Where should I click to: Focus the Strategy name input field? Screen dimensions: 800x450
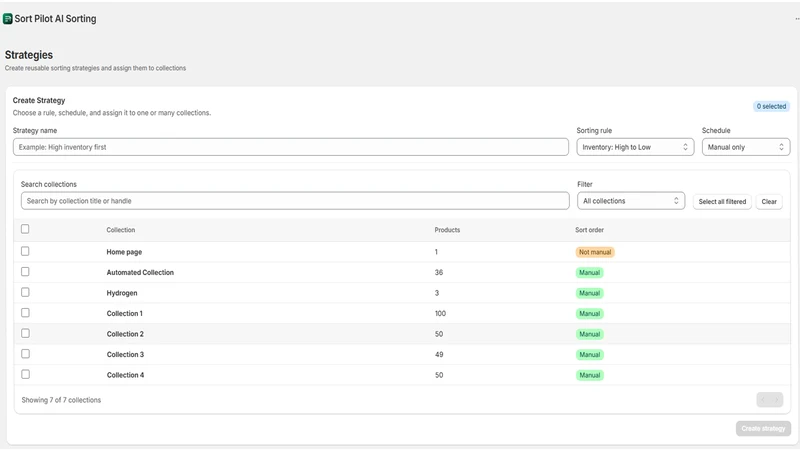click(291, 147)
